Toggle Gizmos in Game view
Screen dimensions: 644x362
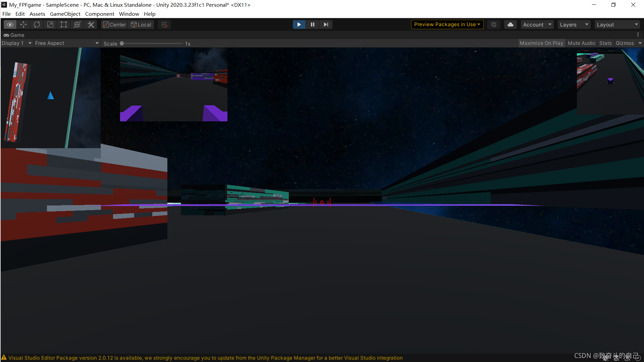625,43
